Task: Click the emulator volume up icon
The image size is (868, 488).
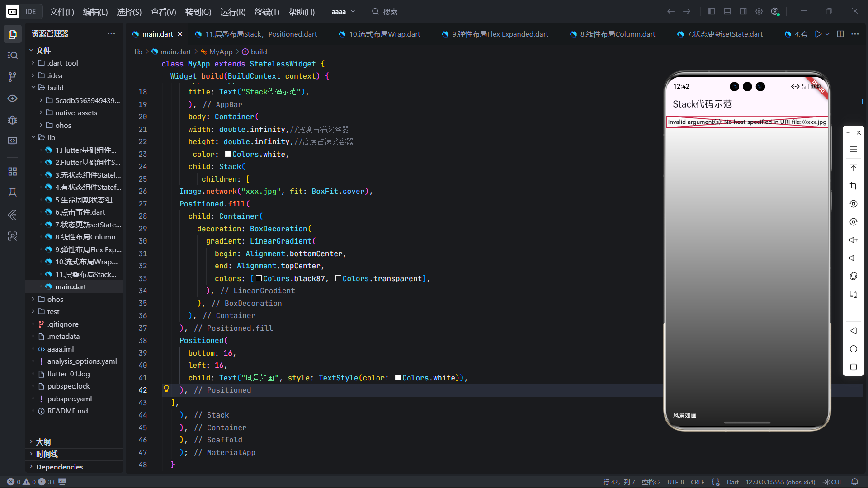Action: point(853,240)
